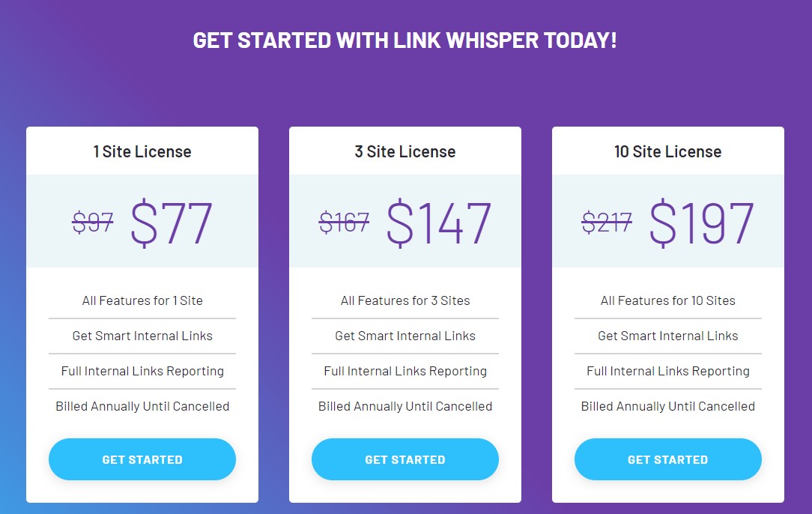
Task: Click the All Features for 1 Site line
Action: [142, 300]
